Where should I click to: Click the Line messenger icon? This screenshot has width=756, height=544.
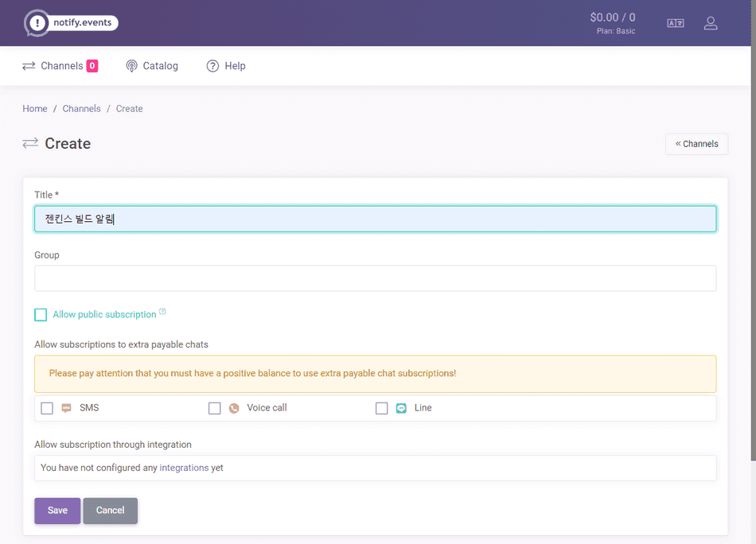(x=401, y=408)
